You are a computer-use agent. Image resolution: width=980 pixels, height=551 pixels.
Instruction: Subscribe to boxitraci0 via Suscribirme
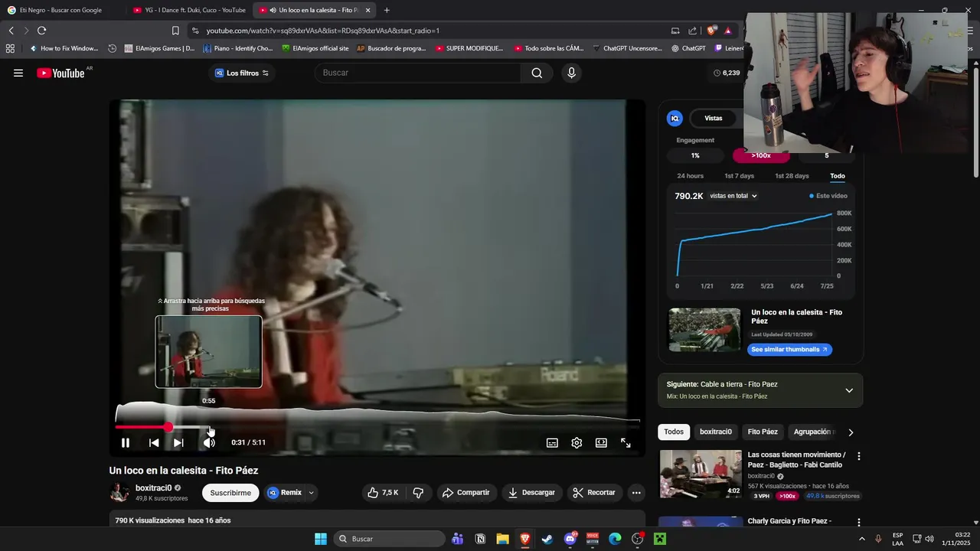[230, 493]
